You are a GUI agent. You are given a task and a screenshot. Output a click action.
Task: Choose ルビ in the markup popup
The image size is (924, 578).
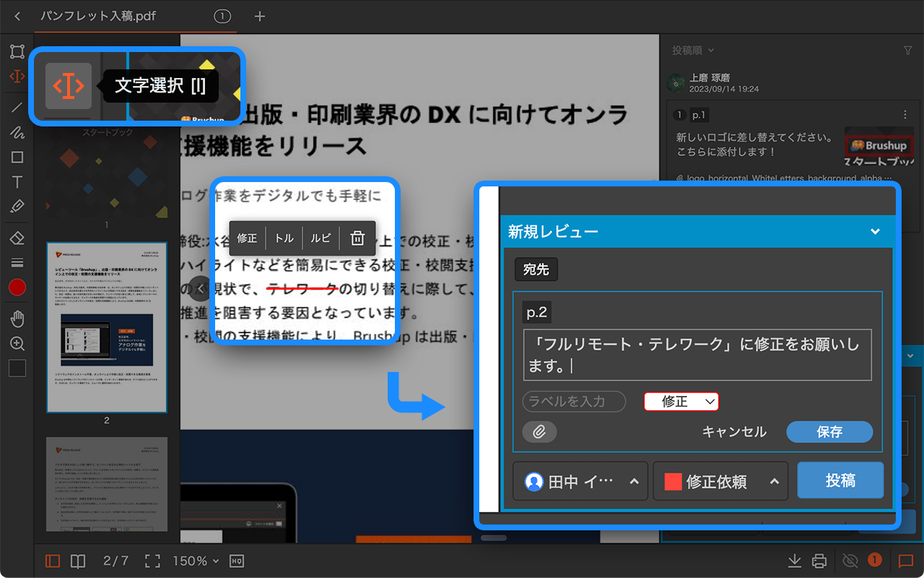coord(321,238)
